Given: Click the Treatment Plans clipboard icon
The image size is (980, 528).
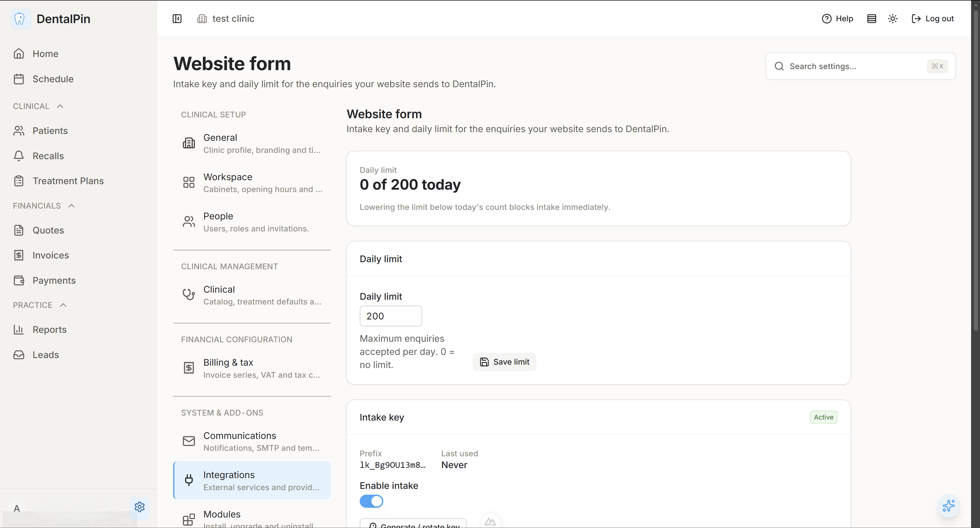Looking at the screenshot, I should coord(19,181).
